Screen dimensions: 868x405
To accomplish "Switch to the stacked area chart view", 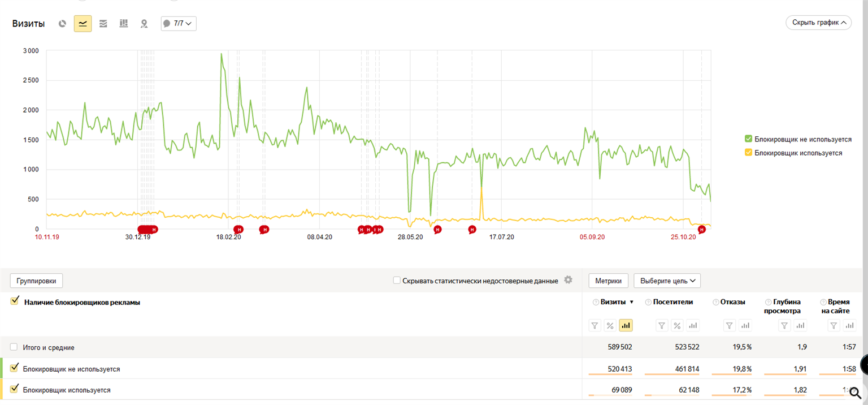I will tap(103, 24).
